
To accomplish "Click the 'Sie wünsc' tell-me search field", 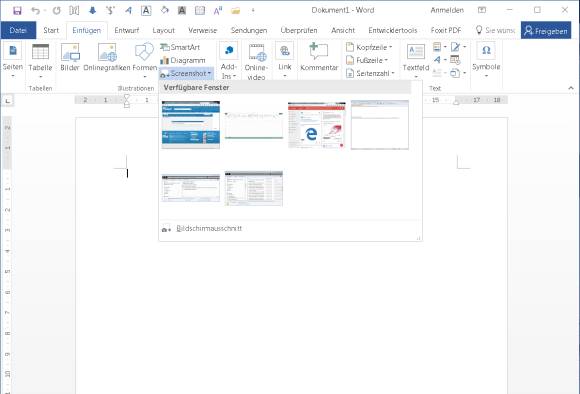I will (495, 30).
